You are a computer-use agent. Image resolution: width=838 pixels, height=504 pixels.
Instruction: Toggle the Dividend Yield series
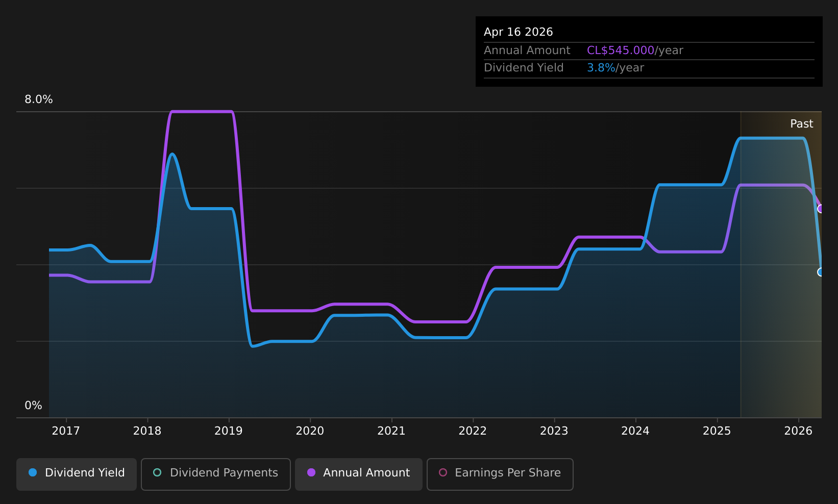[x=77, y=474]
